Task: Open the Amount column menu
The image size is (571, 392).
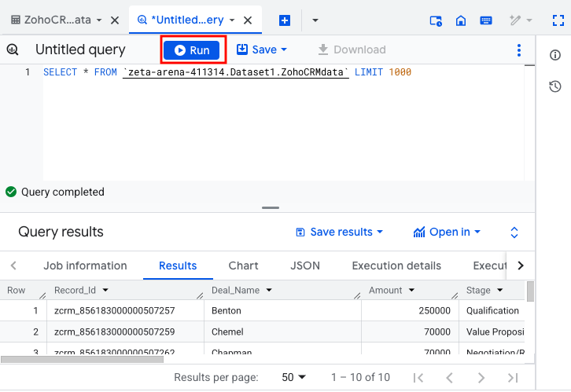Action: click(x=411, y=290)
